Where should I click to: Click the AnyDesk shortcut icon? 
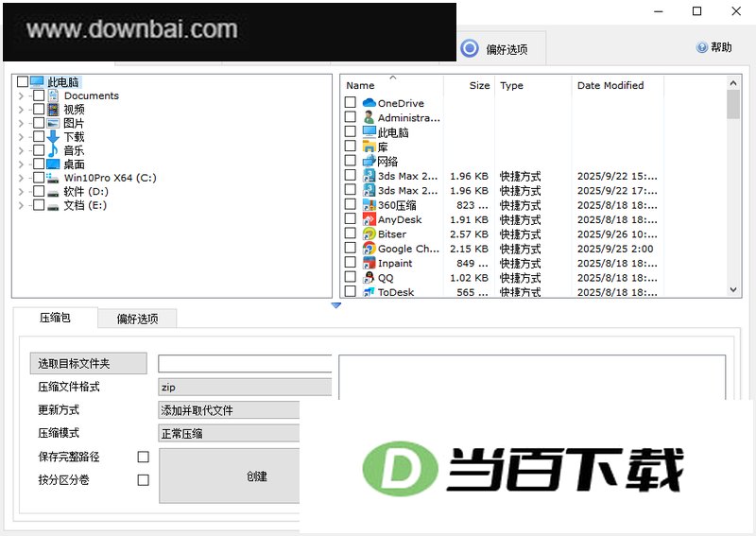pos(369,219)
